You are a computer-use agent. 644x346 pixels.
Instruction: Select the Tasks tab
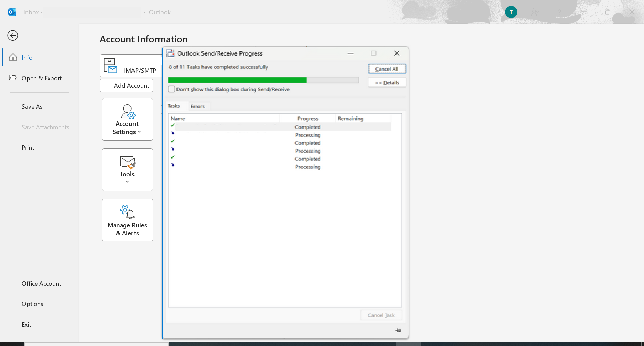175,106
